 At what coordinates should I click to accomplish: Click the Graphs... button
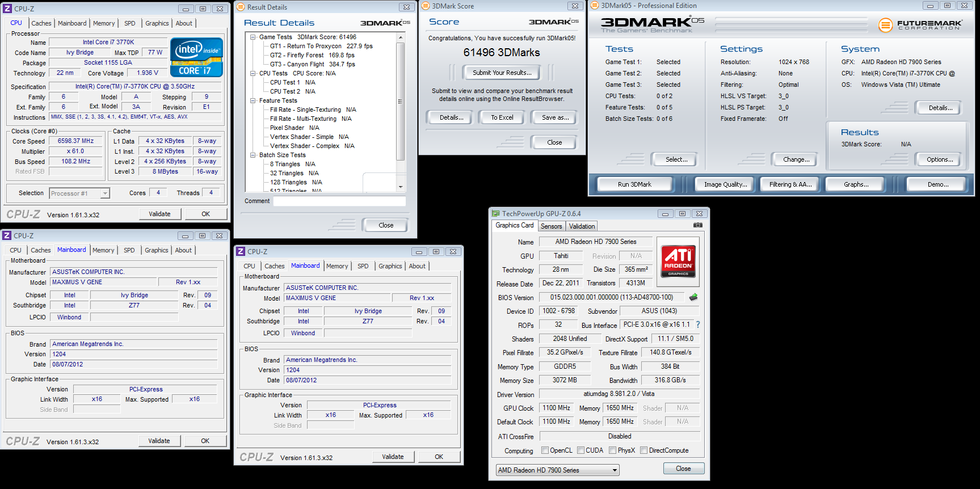click(x=856, y=184)
